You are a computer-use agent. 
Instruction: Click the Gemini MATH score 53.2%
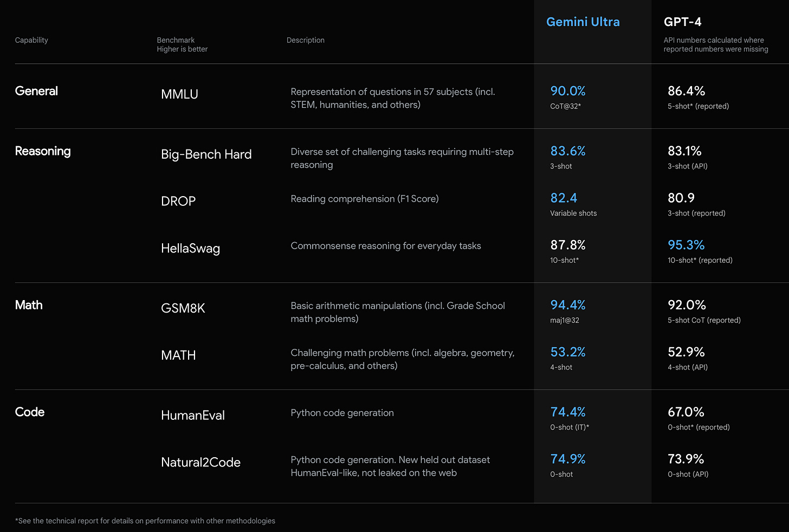click(568, 352)
